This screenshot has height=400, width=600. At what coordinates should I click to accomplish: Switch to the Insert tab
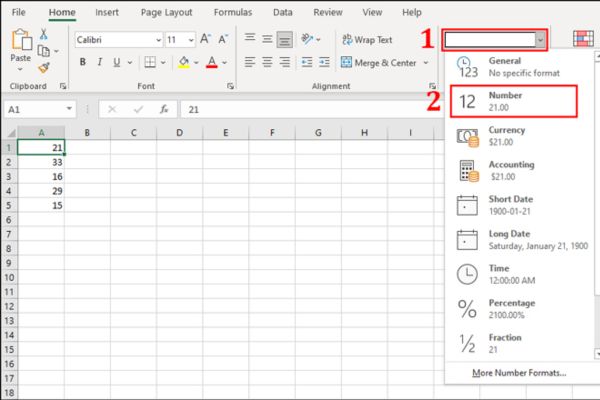click(106, 12)
